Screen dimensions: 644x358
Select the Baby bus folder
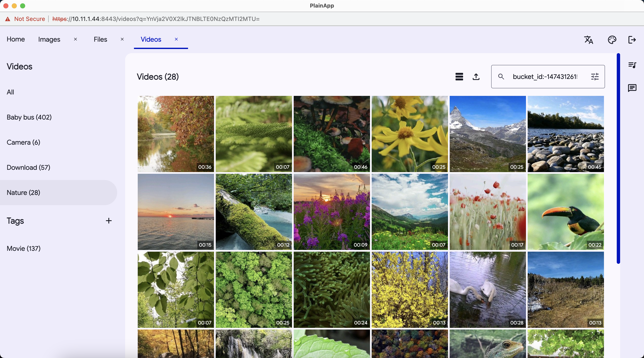click(29, 117)
